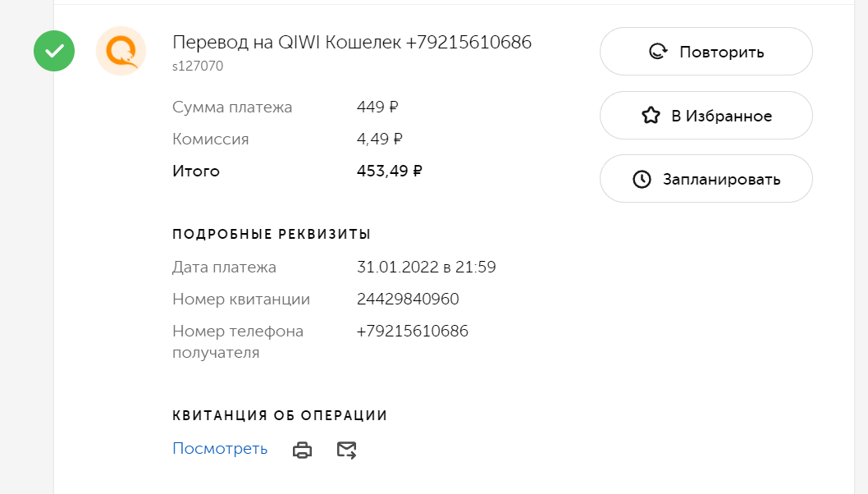Image resolution: width=868 pixels, height=494 pixels.
Task: Select the s127070 identifier text
Action: 198,66
